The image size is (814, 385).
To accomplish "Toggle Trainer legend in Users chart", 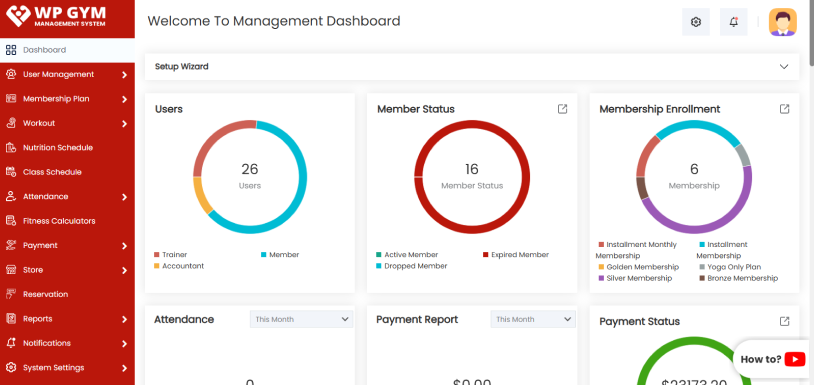I will (170, 255).
